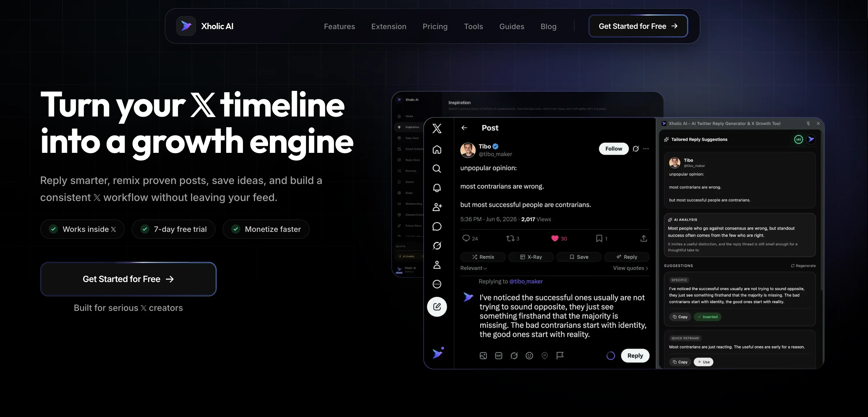Click the share upload icon on the post
Screen dimensions: 868x417
[643, 238]
